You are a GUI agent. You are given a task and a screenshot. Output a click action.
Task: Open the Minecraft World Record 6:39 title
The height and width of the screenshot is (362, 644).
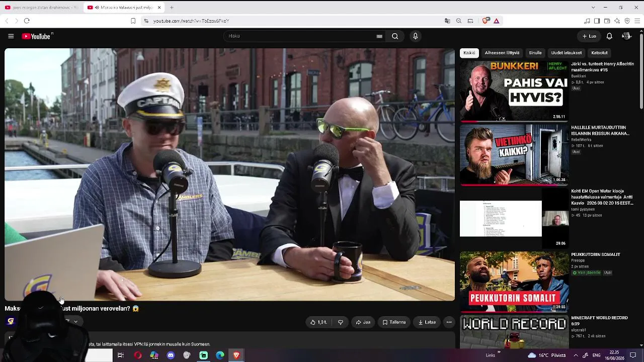(x=599, y=321)
